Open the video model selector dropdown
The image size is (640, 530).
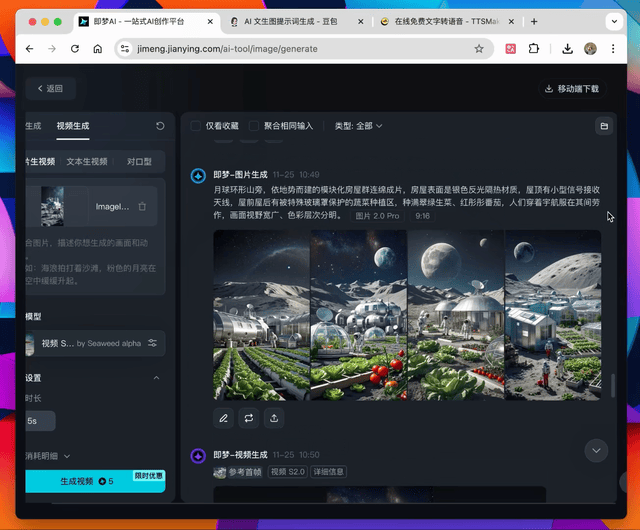click(95, 343)
